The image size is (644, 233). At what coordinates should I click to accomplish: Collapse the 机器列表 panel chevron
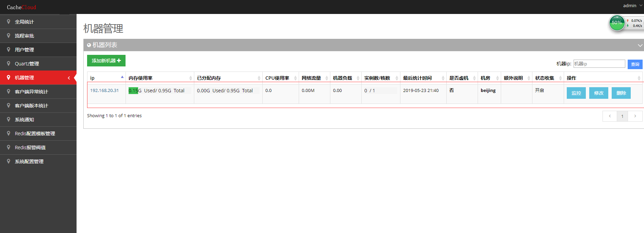[640, 45]
